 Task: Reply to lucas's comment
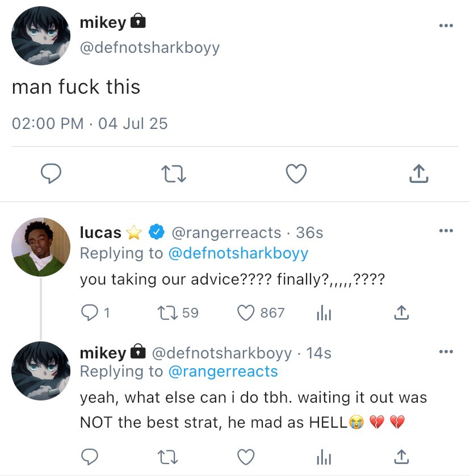tap(90, 312)
